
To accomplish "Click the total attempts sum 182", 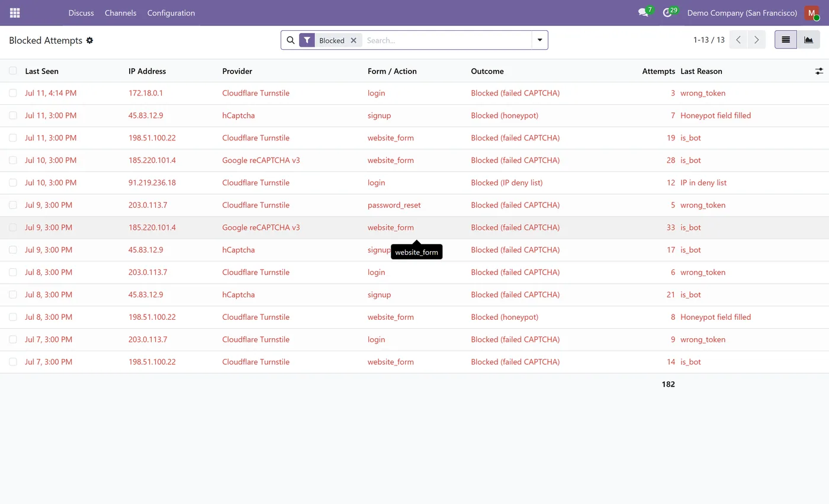I will [668, 384].
